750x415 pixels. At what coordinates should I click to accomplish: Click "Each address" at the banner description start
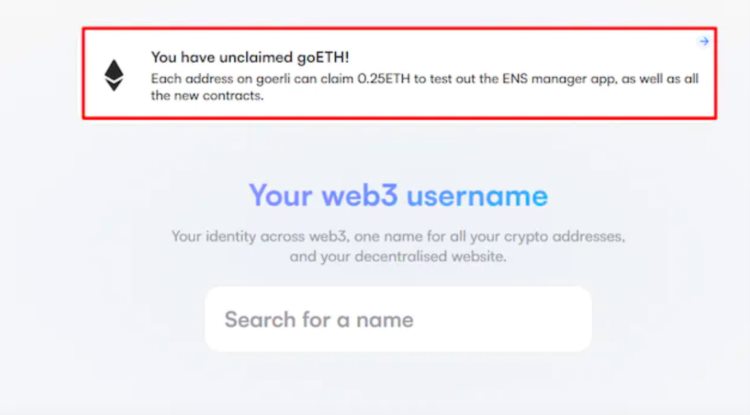click(186, 78)
